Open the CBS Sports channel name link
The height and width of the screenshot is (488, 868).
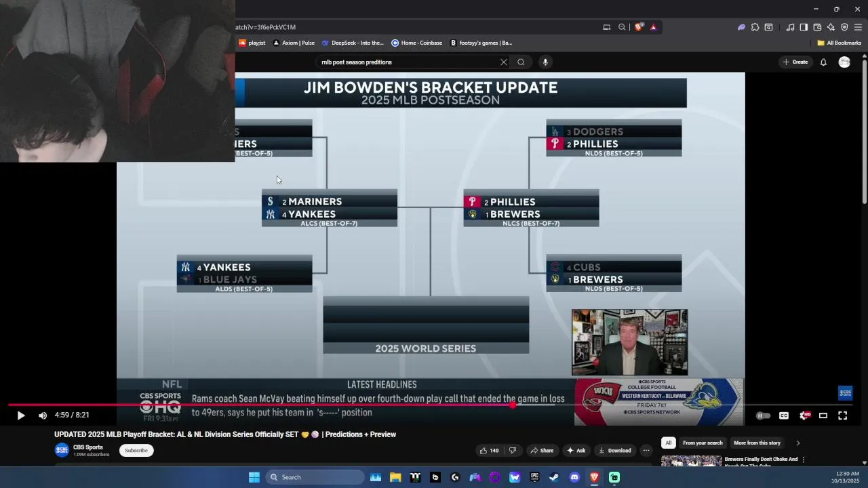88,447
